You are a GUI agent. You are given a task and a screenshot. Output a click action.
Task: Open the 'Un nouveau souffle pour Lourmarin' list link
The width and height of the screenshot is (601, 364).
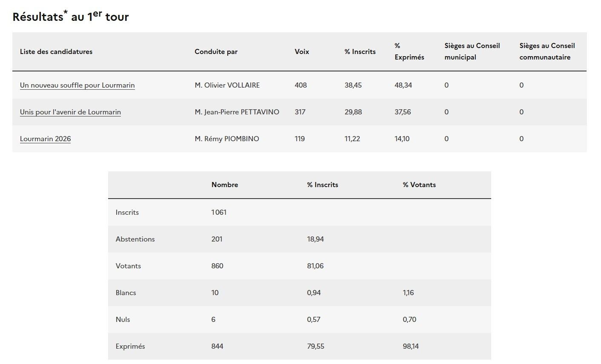[x=77, y=85]
